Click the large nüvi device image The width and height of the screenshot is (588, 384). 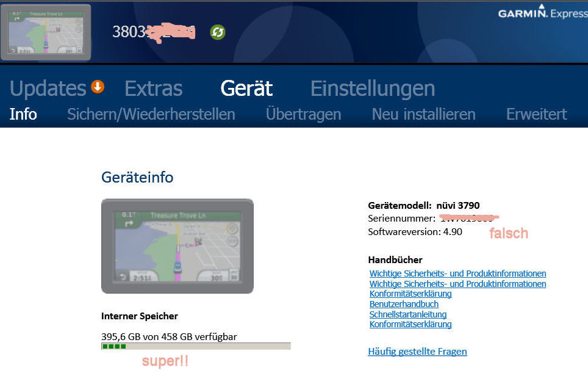pos(177,246)
